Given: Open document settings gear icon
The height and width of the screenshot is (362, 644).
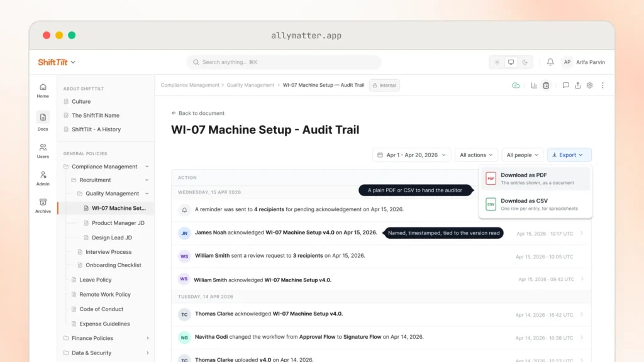Looking at the screenshot, I should coord(590,85).
